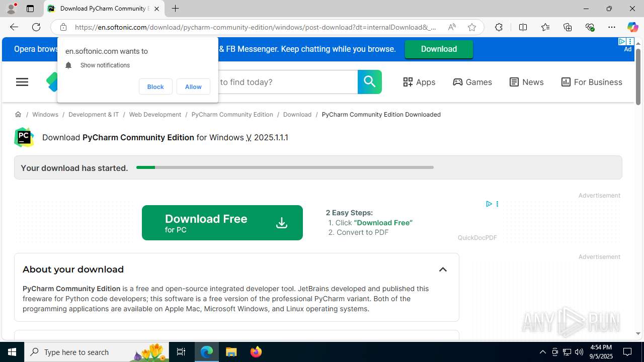Screen dimensions: 644x362
Task: Follow Download breadcrumb link
Action: tap(297, 115)
